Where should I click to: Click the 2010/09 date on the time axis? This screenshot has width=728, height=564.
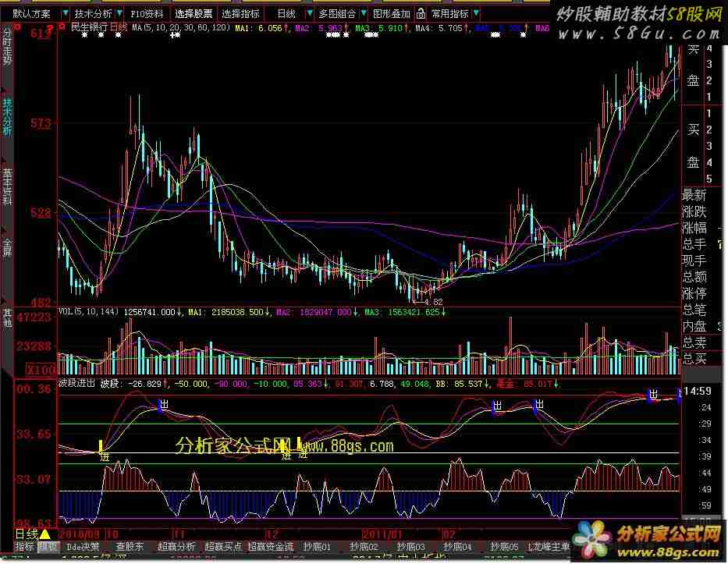click(x=80, y=534)
